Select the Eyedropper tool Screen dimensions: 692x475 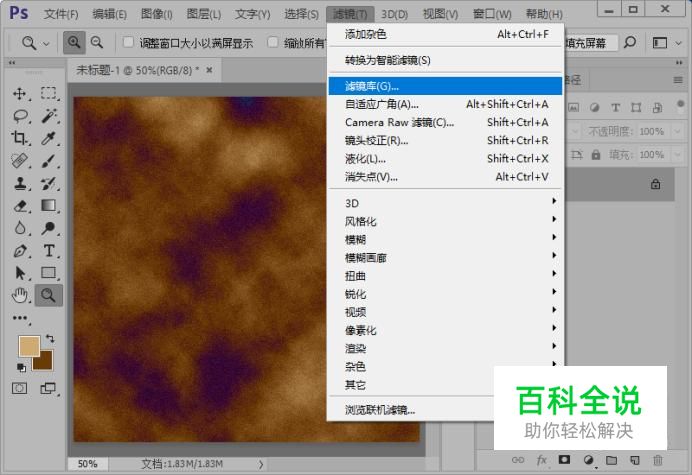point(48,138)
